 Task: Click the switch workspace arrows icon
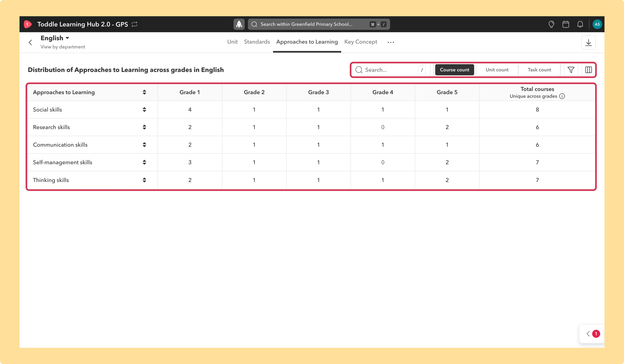pyautogui.click(x=134, y=24)
